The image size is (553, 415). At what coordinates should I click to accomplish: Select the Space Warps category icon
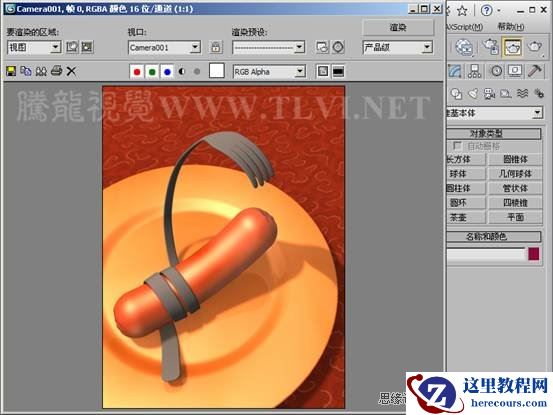click(x=522, y=94)
